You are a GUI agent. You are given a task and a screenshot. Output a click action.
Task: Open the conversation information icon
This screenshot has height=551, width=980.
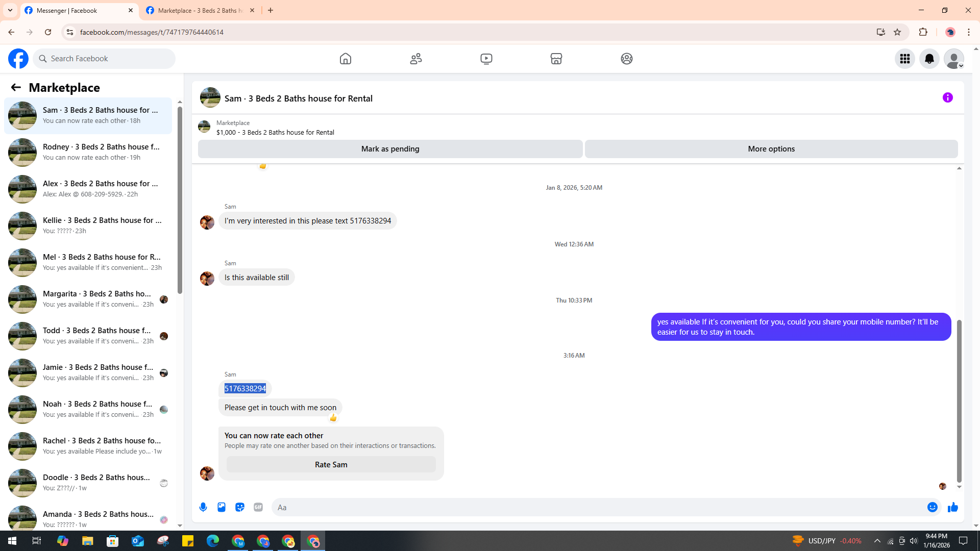[947, 97]
